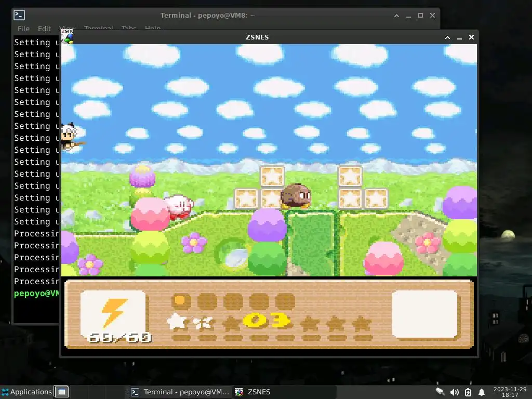Open the volume control tray icon
532x399 pixels.
pos(454,392)
